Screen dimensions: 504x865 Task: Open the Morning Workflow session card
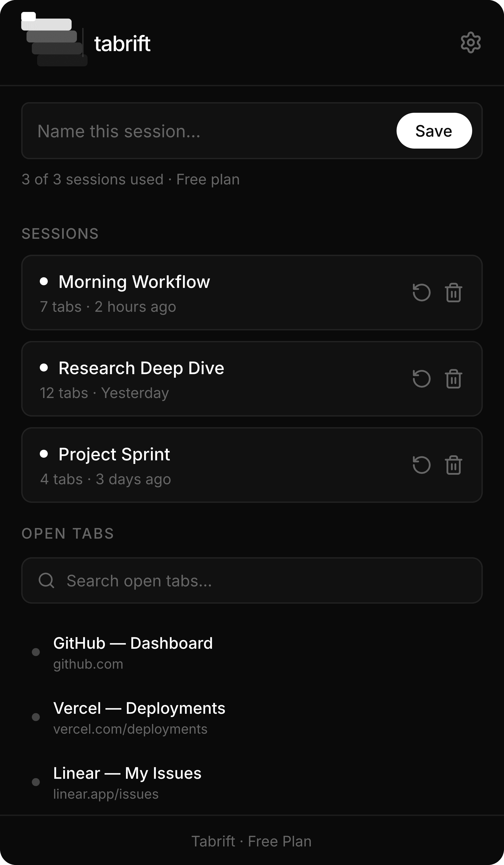click(252, 293)
